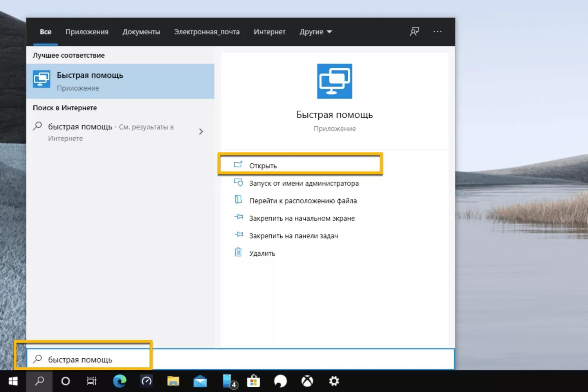Open the phone app with badge 4
The height and width of the screenshot is (392, 588).
click(x=229, y=381)
